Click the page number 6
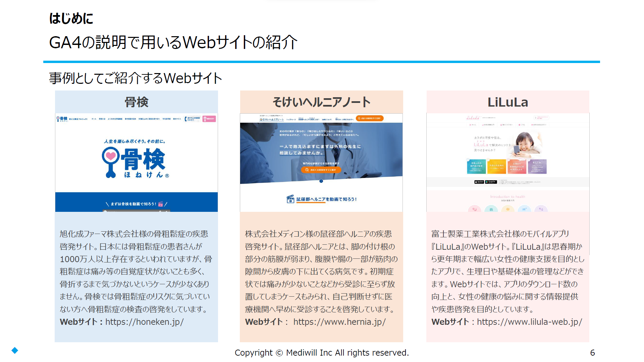 pyautogui.click(x=592, y=353)
